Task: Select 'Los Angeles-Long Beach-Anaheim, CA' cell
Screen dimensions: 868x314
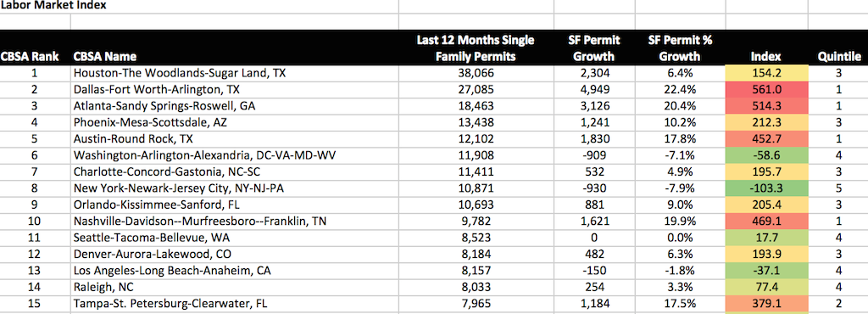Action: (x=235, y=270)
